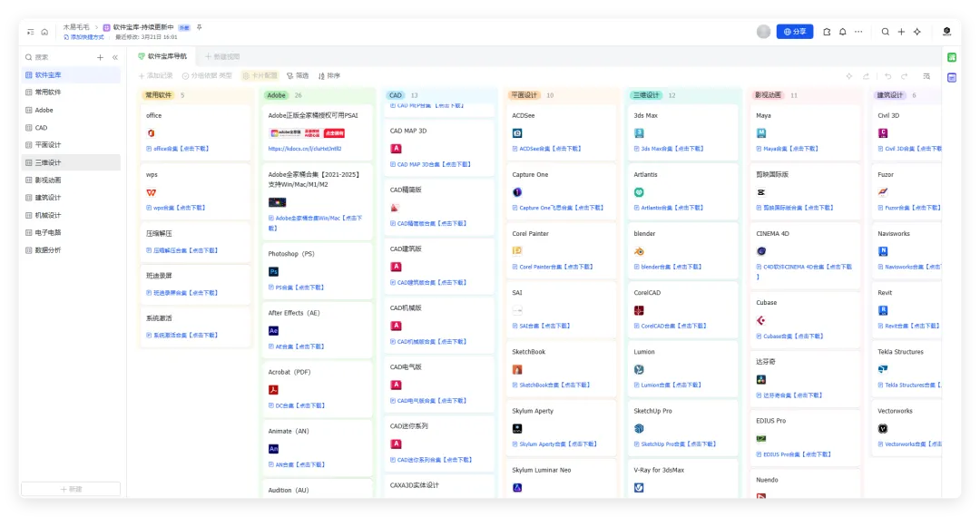Open the 卡片配置 card settings
The image size is (980, 517).
click(x=260, y=75)
